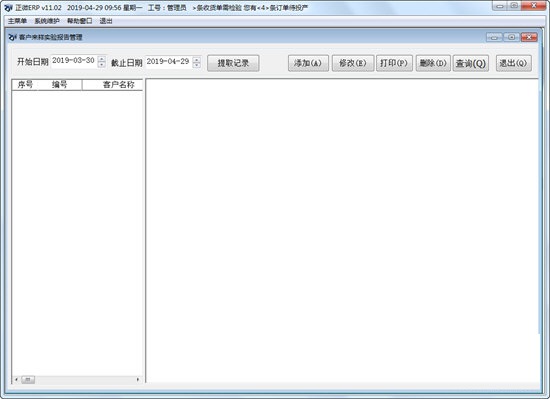Click the 查询(Q) button
This screenshot has height=399, width=550.
pyautogui.click(x=471, y=63)
